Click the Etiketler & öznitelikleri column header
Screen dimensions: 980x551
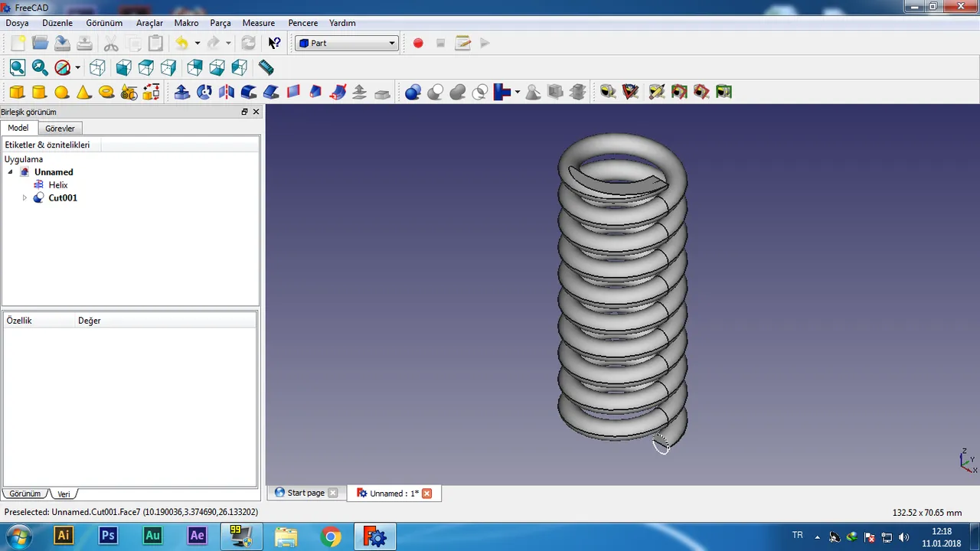pyautogui.click(x=47, y=145)
